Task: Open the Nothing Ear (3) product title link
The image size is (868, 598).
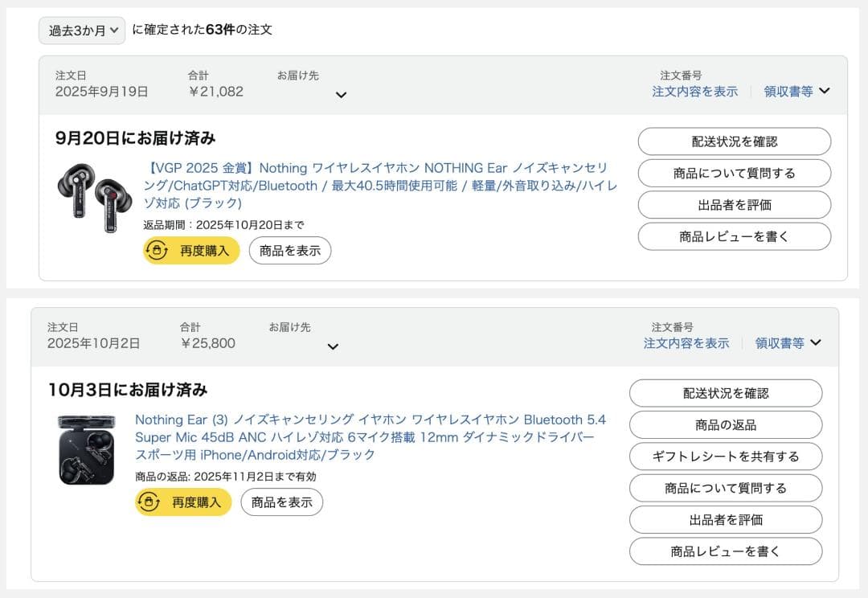Action: point(370,437)
